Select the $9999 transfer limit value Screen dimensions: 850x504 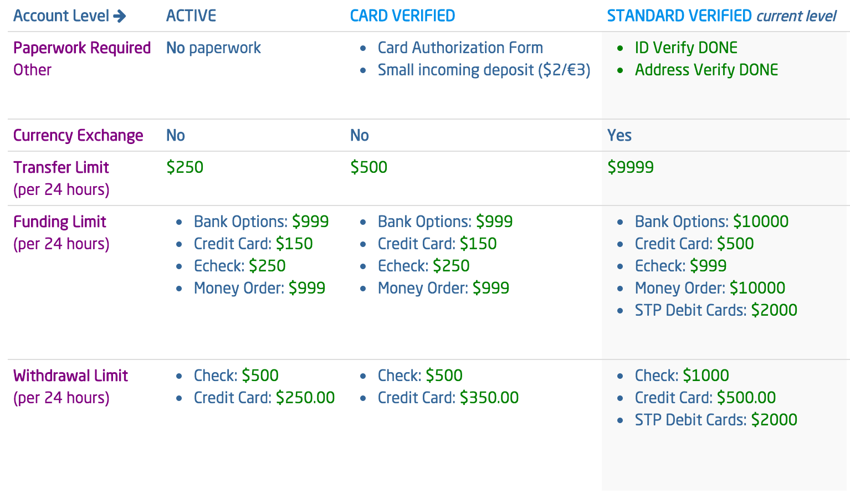pos(631,168)
